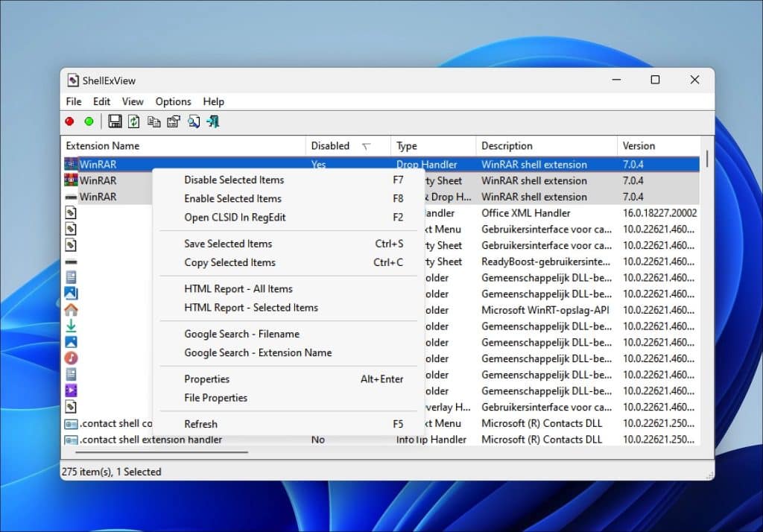Screen dimensions: 763x532
Task: Click the icon of the selected WinRAR row
Action: click(x=71, y=164)
